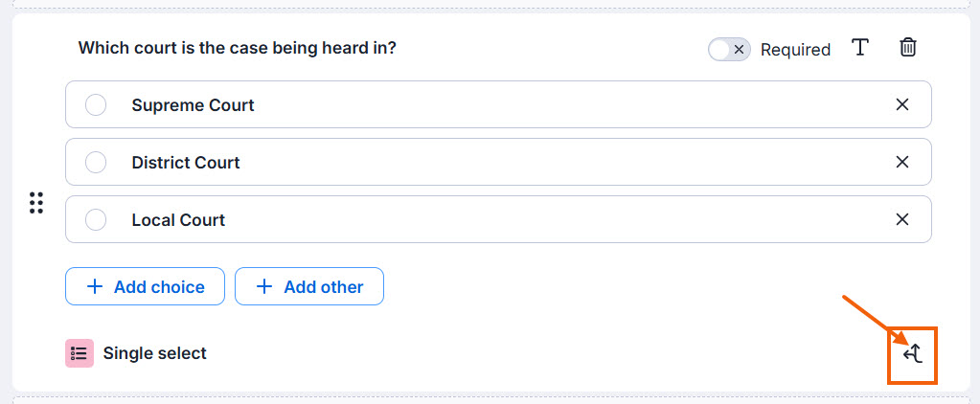Click the Add choice button
The image size is (980, 404).
pyautogui.click(x=145, y=286)
